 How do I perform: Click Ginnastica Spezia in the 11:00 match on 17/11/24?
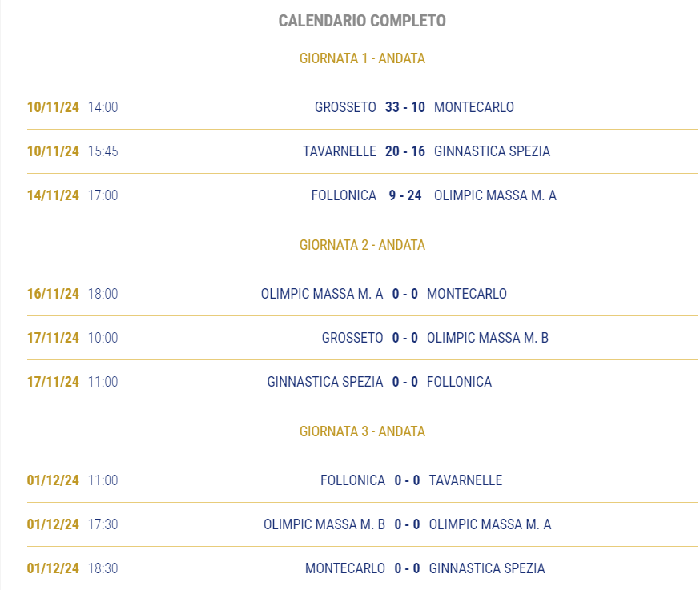325,382
